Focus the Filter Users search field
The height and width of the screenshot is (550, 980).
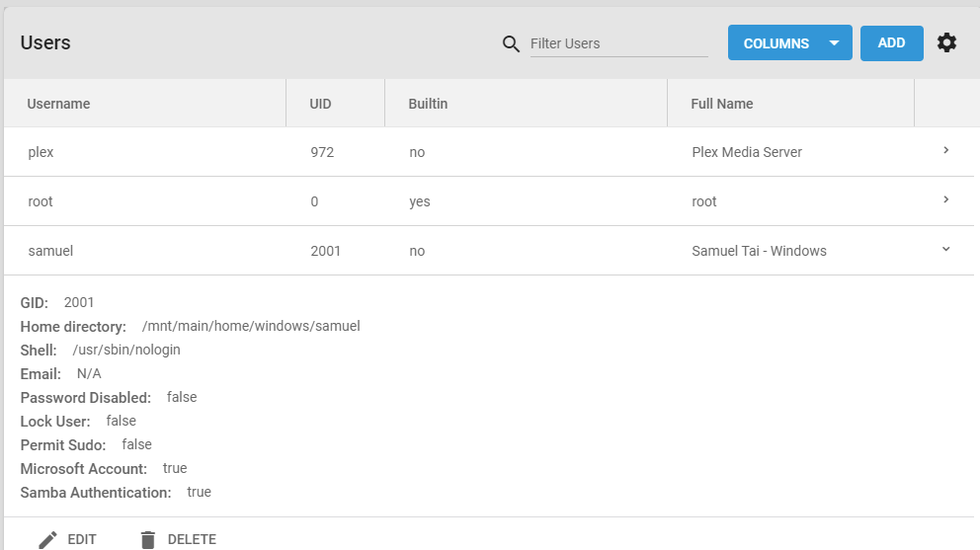[618, 43]
